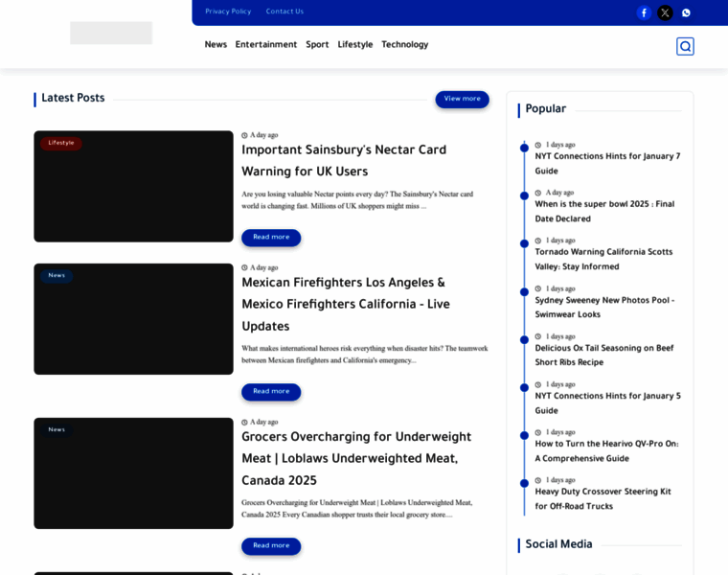This screenshot has height=575, width=728.
Task: Open the Technology navigation item
Action: coord(404,45)
